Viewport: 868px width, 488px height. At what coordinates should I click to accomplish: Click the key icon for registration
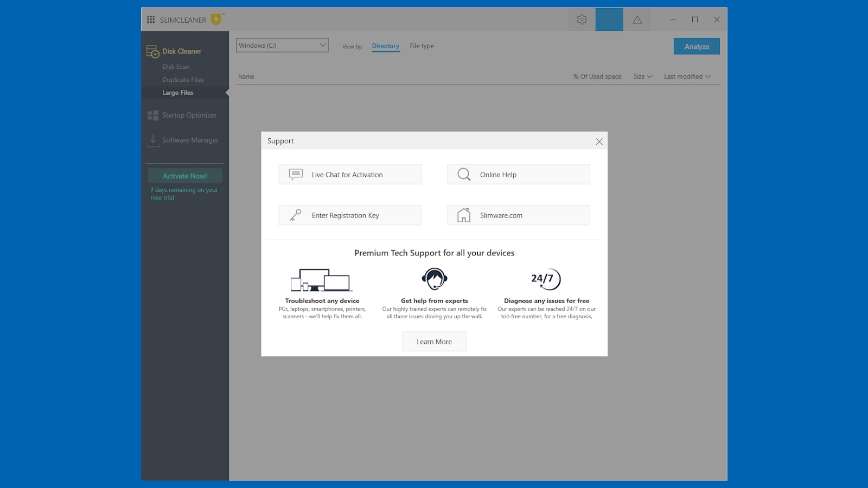[x=296, y=215]
